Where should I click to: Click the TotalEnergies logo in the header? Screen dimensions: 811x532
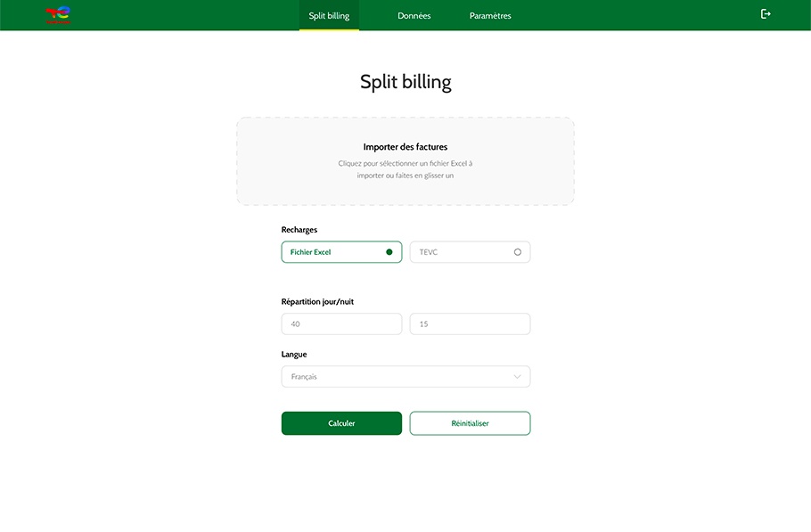click(x=58, y=15)
